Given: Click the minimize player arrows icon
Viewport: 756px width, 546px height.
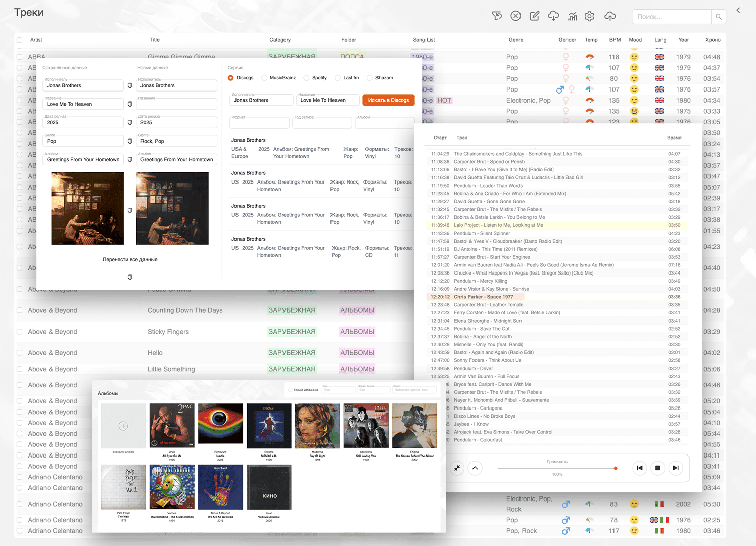Looking at the screenshot, I should tap(457, 468).
